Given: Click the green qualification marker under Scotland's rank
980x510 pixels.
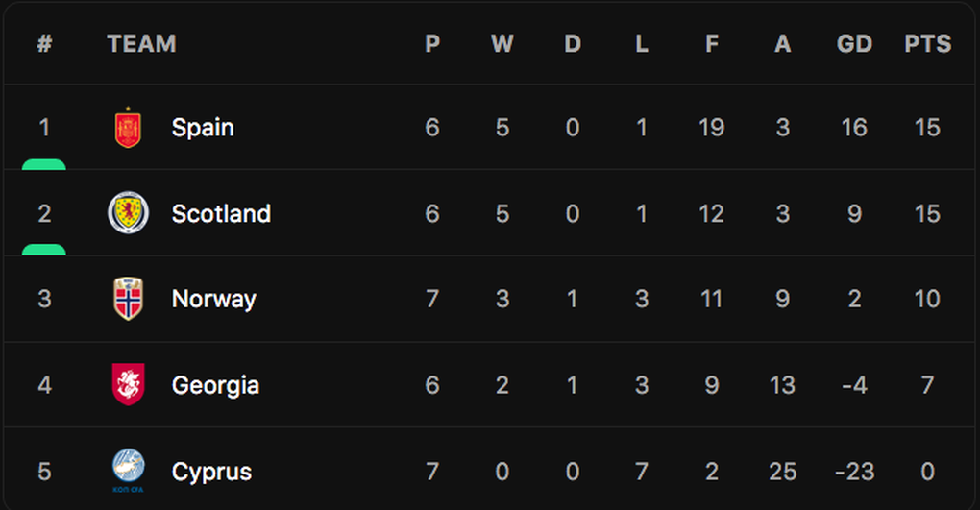Looking at the screenshot, I should (x=44, y=250).
